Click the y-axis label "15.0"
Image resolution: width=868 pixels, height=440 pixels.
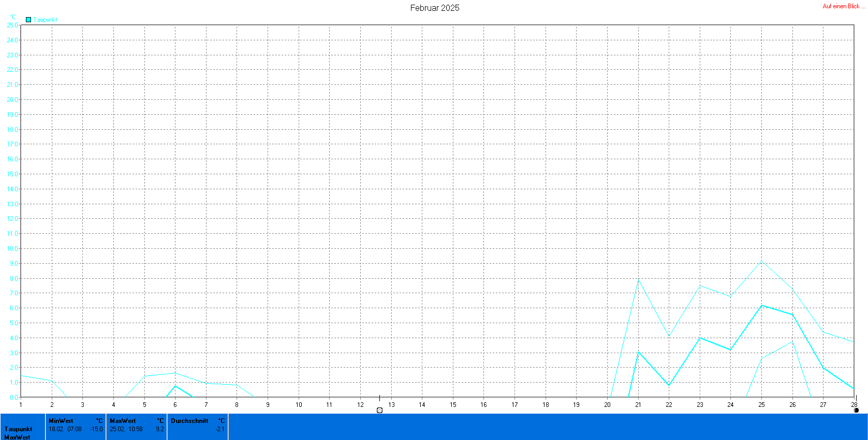(12, 174)
